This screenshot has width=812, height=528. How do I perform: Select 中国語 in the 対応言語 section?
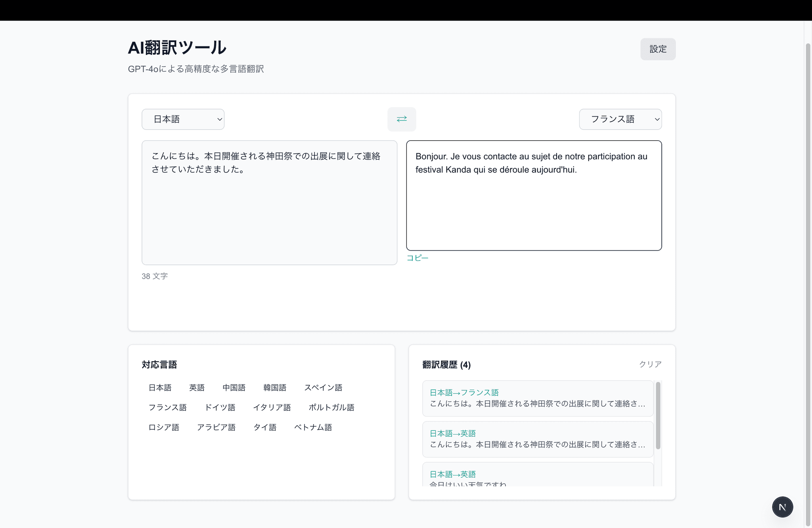(x=234, y=388)
